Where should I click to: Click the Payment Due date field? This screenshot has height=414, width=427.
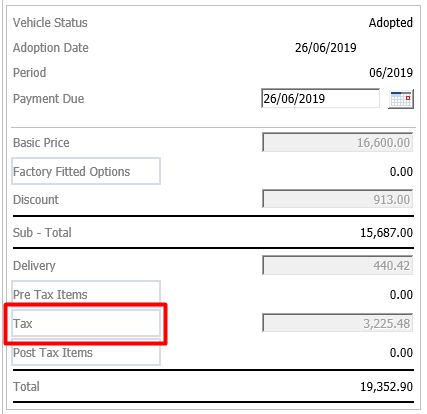click(320, 98)
